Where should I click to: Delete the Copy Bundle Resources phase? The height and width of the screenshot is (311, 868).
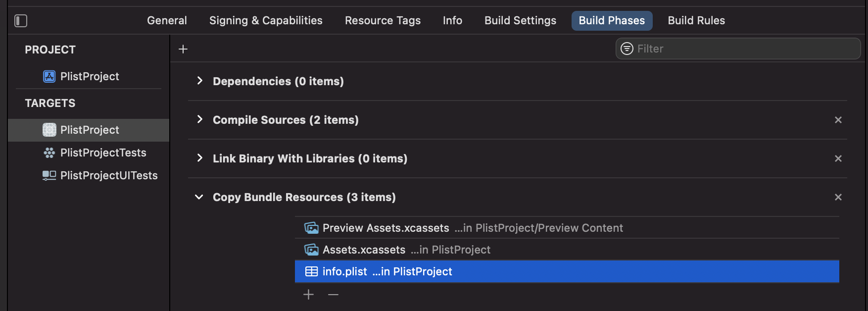click(x=838, y=197)
